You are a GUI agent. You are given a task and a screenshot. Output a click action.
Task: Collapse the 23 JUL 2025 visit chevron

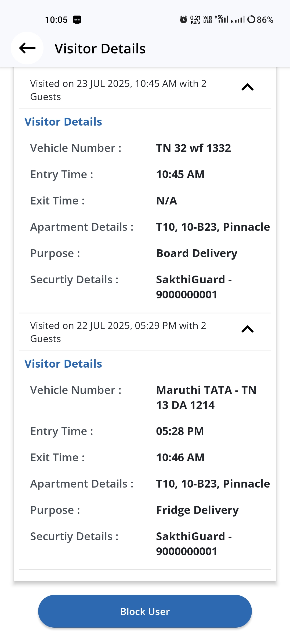[248, 87]
